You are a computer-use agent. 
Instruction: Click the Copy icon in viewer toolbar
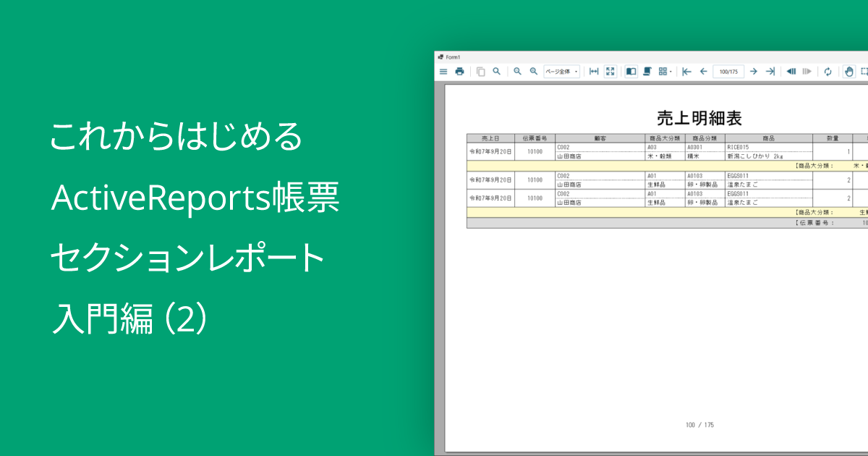point(480,71)
